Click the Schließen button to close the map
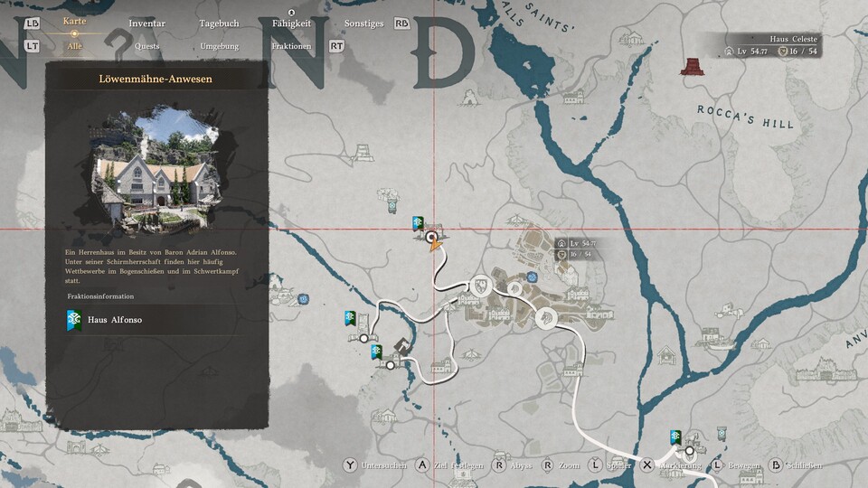 click(x=776, y=465)
